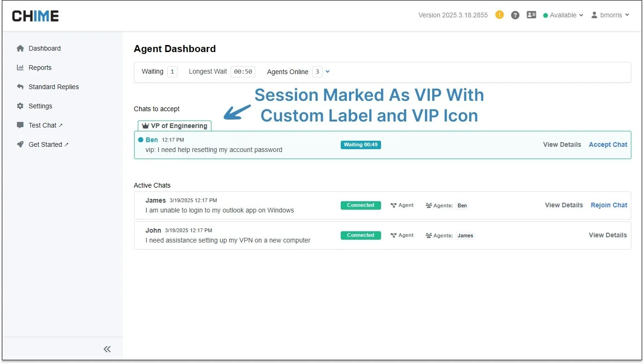View Details for James's active chat

pos(564,205)
